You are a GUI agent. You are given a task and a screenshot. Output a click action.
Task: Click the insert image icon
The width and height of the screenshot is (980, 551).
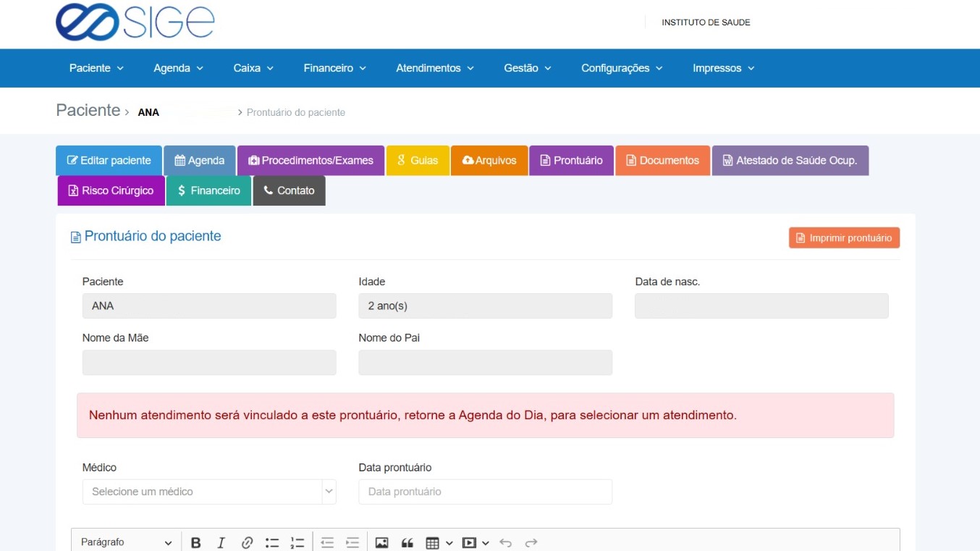pos(381,542)
